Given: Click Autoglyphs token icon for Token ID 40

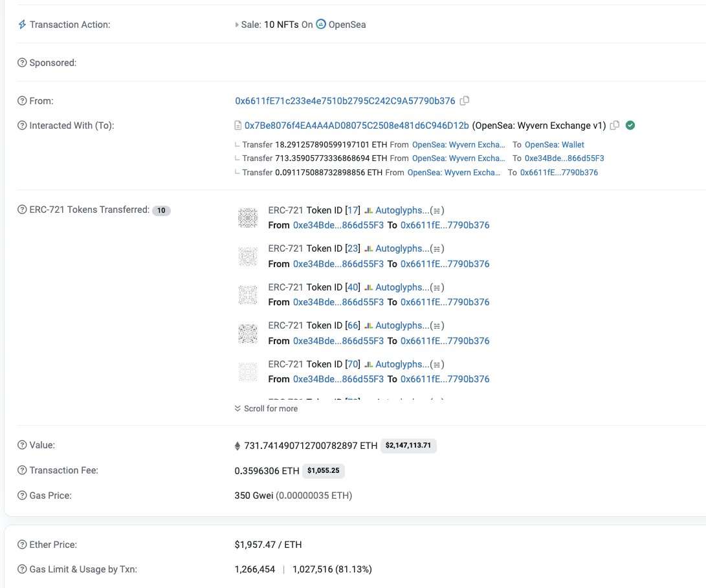Looking at the screenshot, I should click(x=368, y=287).
